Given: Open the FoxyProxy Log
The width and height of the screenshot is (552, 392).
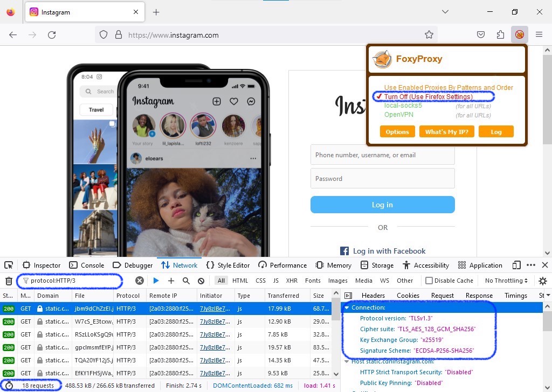Looking at the screenshot, I should click(x=496, y=132).
